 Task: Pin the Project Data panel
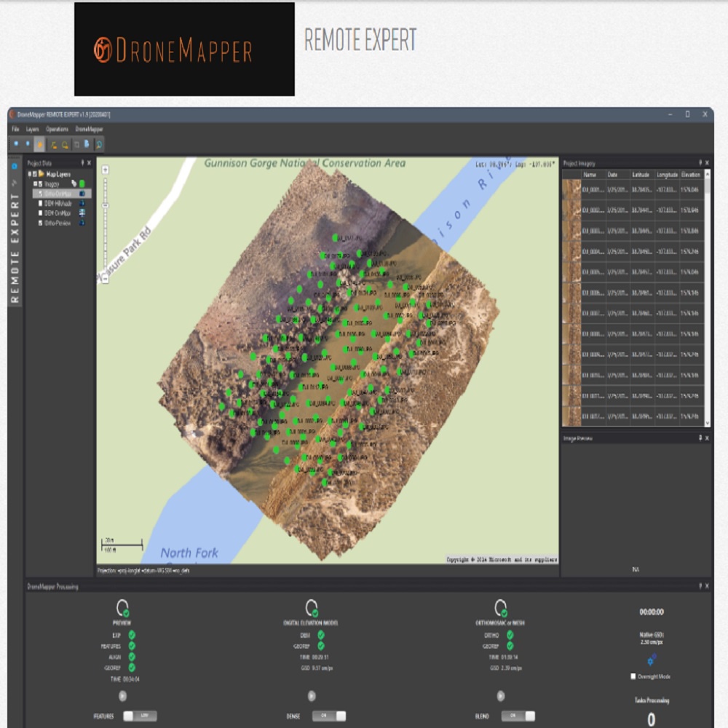[x=83, y=163]
